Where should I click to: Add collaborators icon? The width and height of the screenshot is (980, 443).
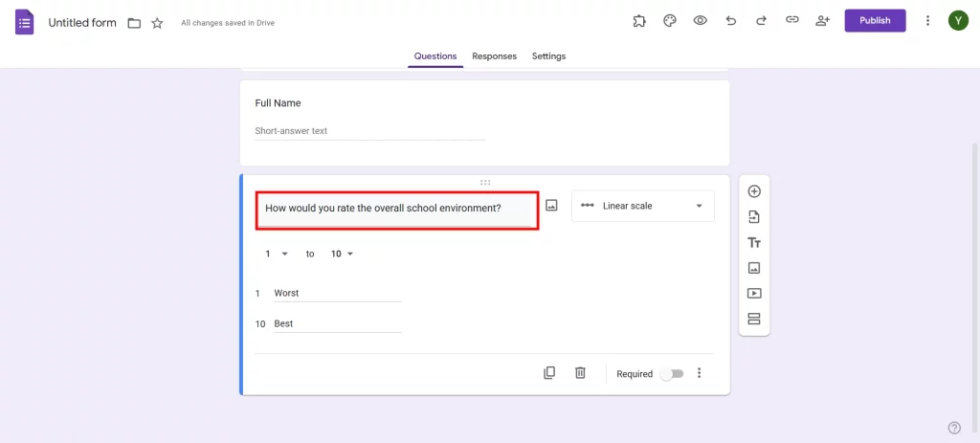(822, 21)
